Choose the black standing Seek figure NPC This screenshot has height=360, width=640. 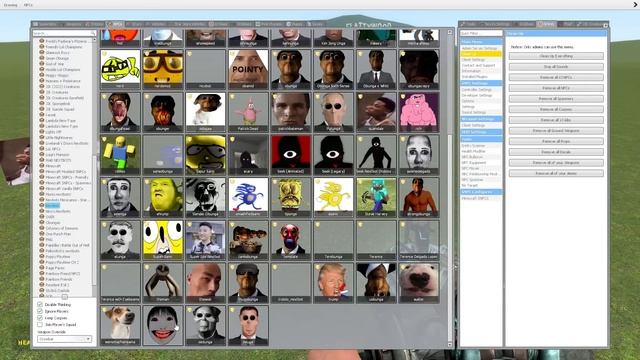click(376, 154)
